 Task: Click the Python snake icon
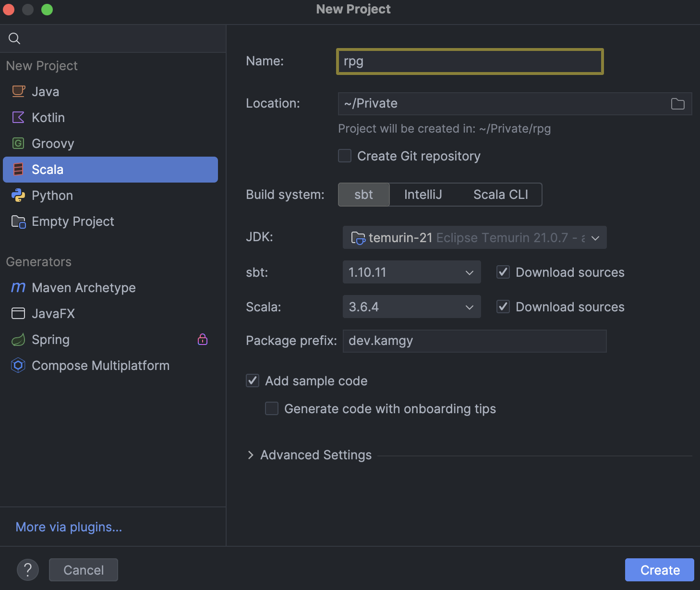(18, 195)
